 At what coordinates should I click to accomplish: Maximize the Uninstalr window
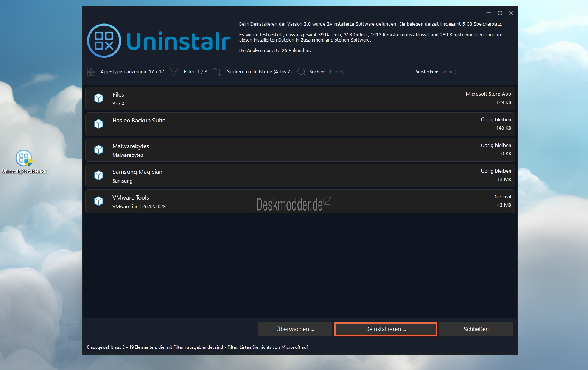coord(500,13)
